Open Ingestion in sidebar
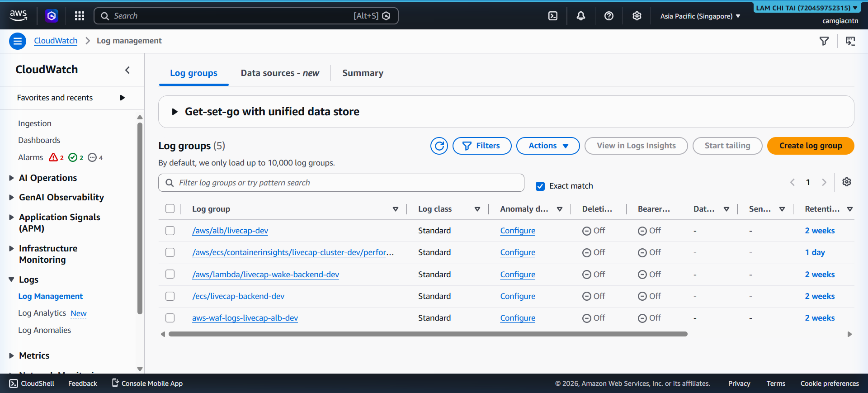Viewport: 868px width, 393px height. tap(35, 123)
